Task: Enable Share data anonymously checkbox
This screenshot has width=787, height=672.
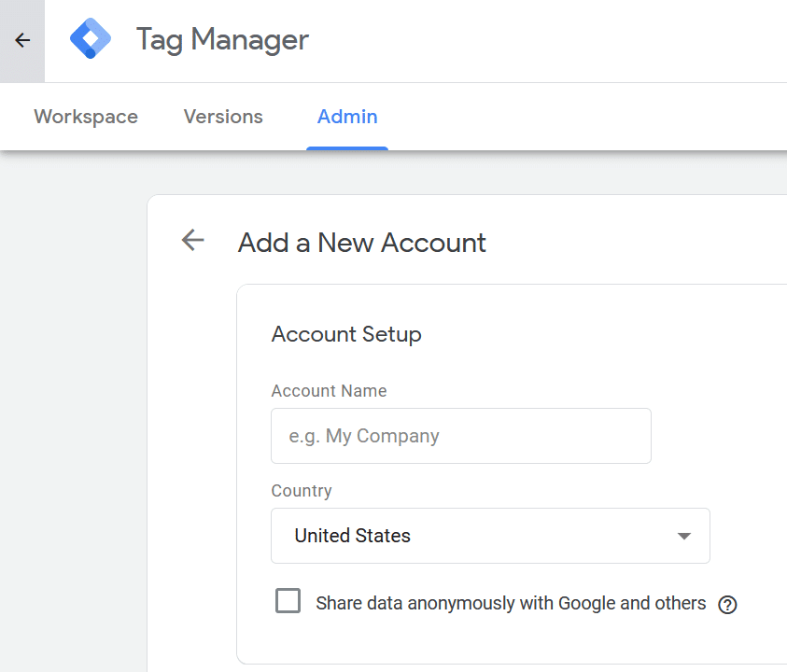Action: point(288,601)
